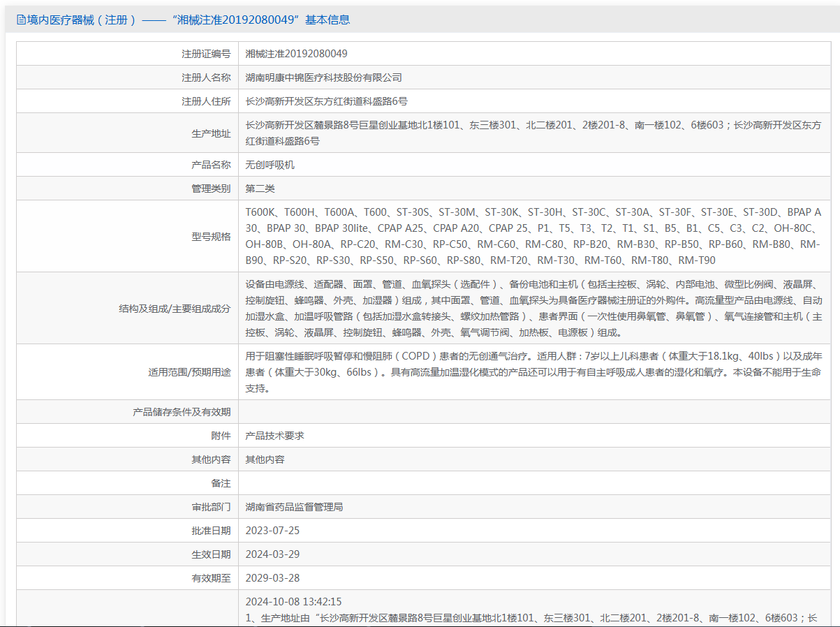Click the 生产地址 label
Screen dimensions: 840x627
coord(211,133)
